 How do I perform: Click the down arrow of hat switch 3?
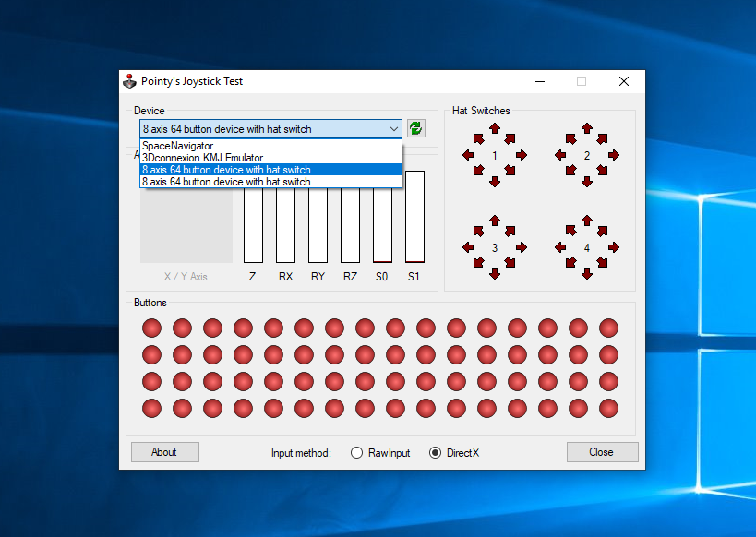[x=495, y=274]
